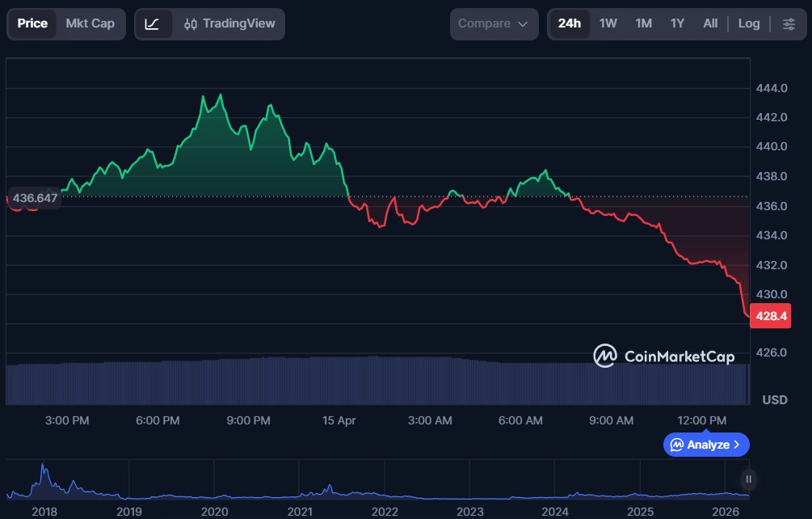
Task: Click the 436.647 opening price label
Action: click(34, 198)
